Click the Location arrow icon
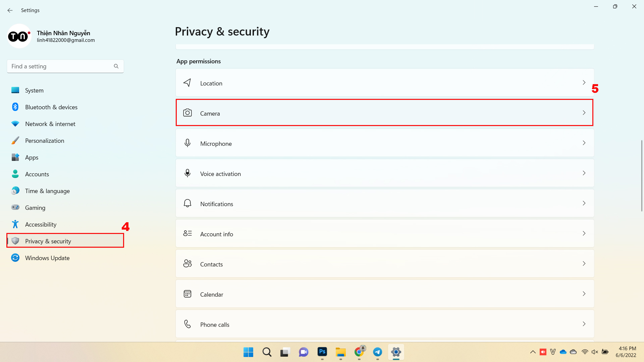The height and width of the screenshot is (362, 644). click(x=187, y=83)
